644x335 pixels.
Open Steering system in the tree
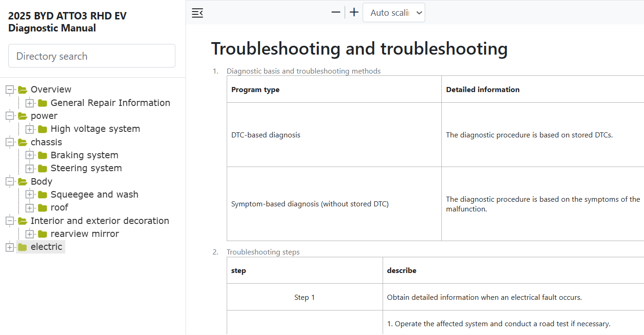(87, 168)
